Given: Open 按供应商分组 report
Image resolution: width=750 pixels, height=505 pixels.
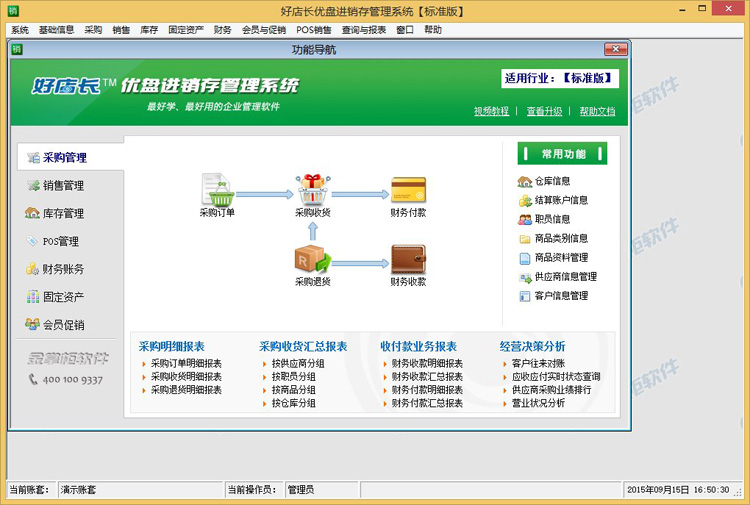Looking at the screenshot, I should pyautogui.click(x=298, y=363).
